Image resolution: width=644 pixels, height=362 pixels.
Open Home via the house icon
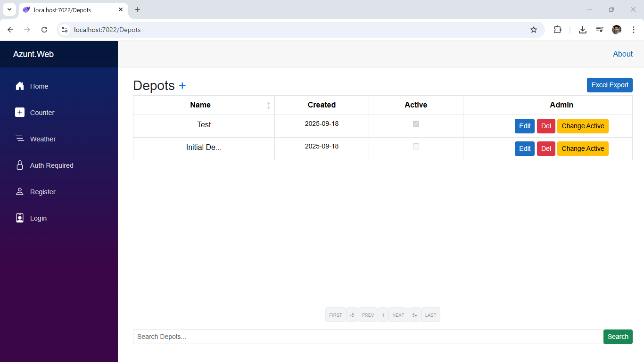coord(20,86)
